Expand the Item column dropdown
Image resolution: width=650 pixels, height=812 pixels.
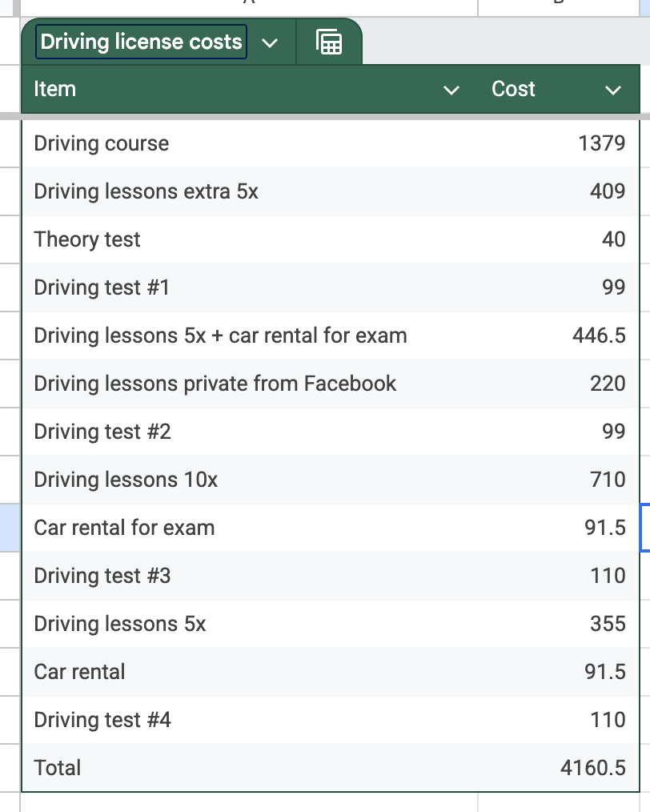451,90
